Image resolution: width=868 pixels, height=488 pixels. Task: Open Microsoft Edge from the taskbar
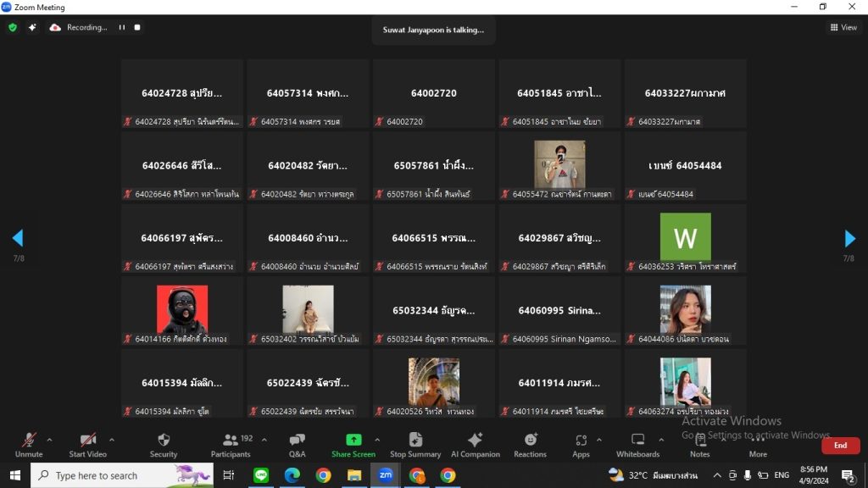[292, 475]
